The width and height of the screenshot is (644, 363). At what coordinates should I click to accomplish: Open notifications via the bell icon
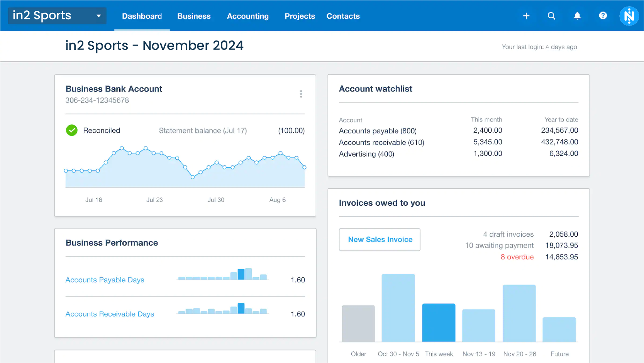[x=577, y=16]
